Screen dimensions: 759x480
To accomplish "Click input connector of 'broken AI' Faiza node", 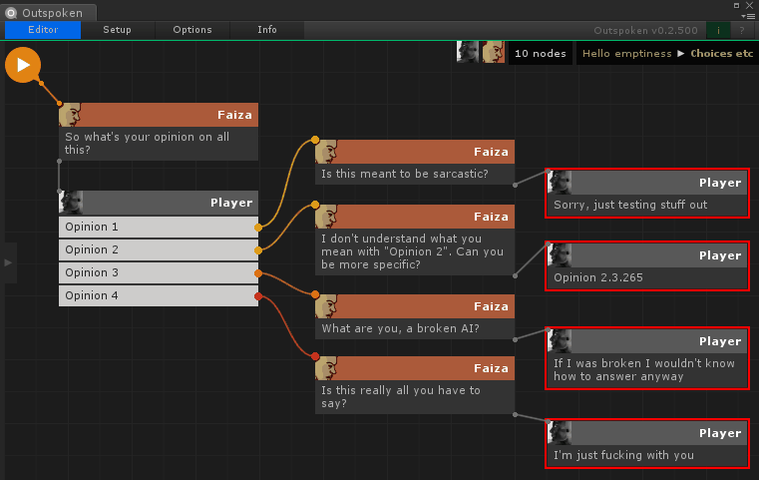I will (315, 294).
